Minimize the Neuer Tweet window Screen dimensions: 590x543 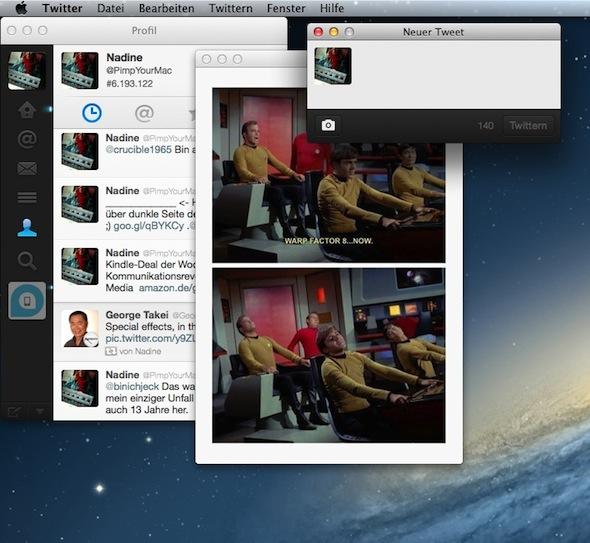coord(334,32)
